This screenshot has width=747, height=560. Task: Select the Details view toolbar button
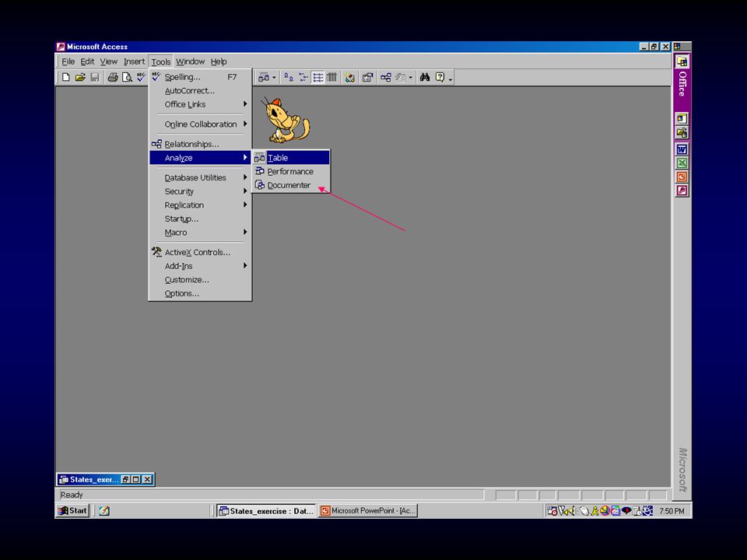(x=332, y=77)
